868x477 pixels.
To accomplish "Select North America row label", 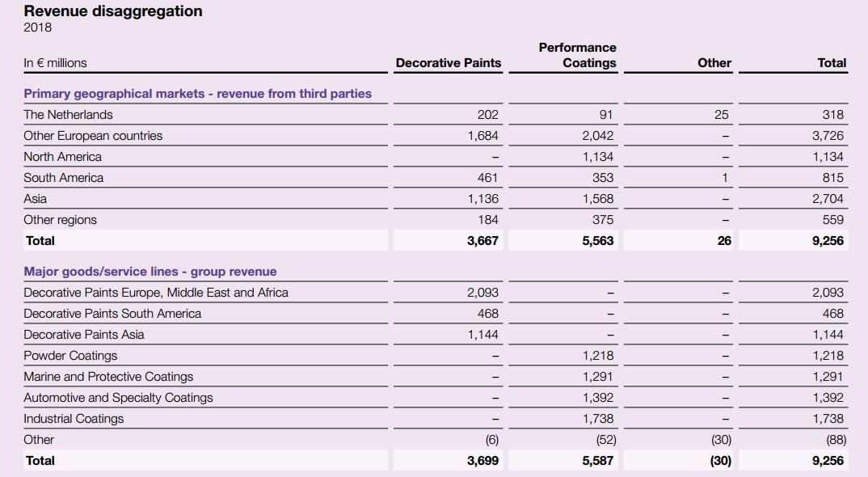I will click(x=62, y=157).
